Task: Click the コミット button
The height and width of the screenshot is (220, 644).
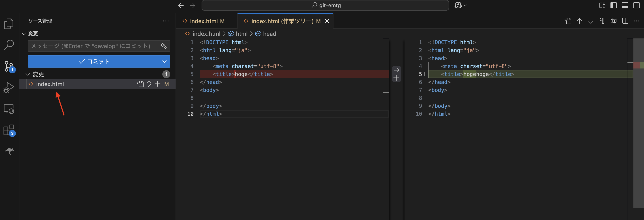Action: click(x=94, y=61)
